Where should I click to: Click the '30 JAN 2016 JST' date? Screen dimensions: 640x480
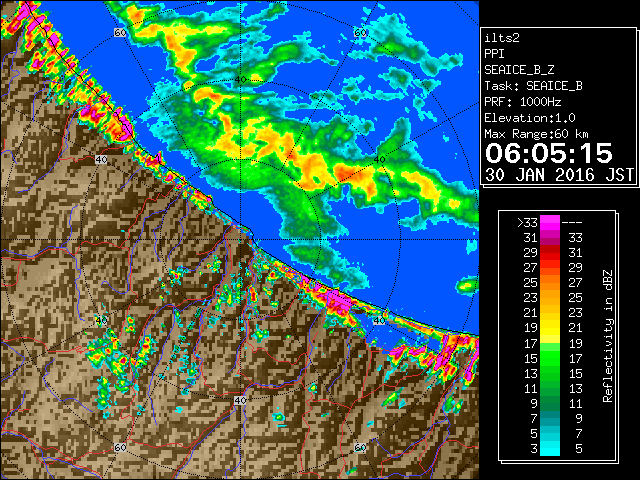point(559,175)
